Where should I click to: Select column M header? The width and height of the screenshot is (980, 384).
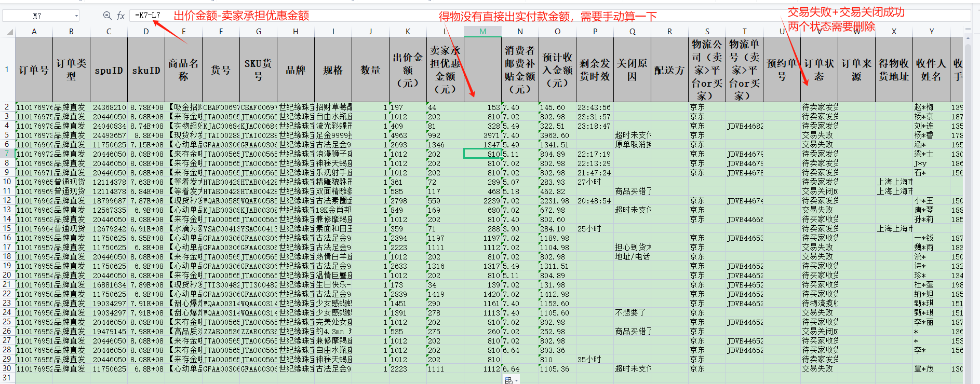point(482,32)
